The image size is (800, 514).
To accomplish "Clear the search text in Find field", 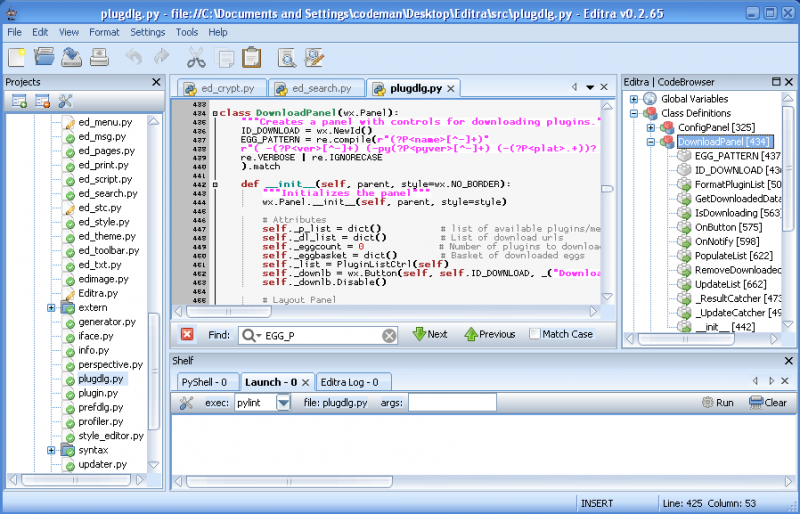I will coord(389,335).
